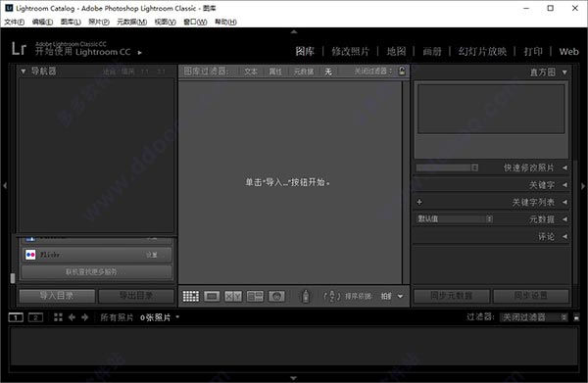Switch to Grid view in the toolbar
This screenshot has width=588, height=383.
pos(190,296)
